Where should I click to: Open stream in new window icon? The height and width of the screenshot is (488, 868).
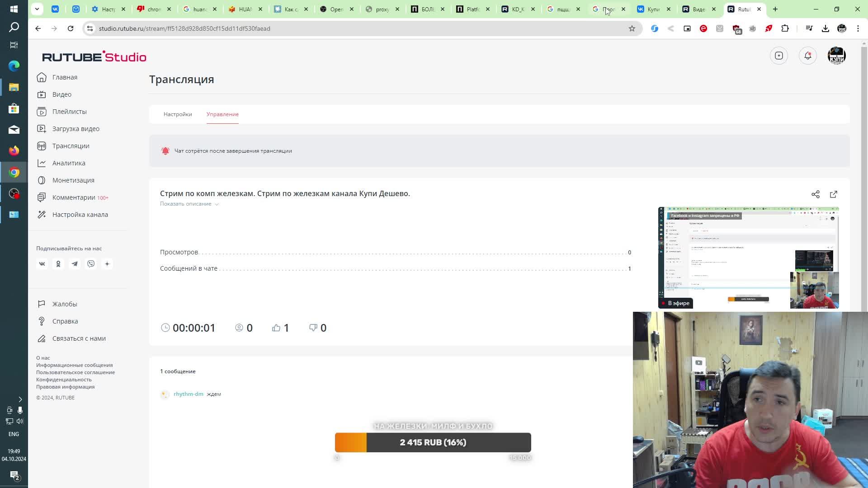pyautogui.click(x=833, y=194)
